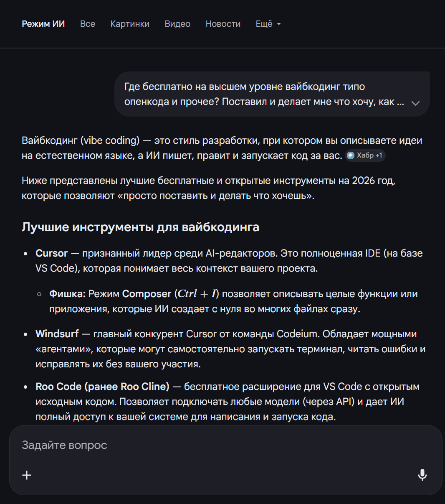
Task: Open the Все search tab
Action: pyautogui.click(x=88, y=24)
